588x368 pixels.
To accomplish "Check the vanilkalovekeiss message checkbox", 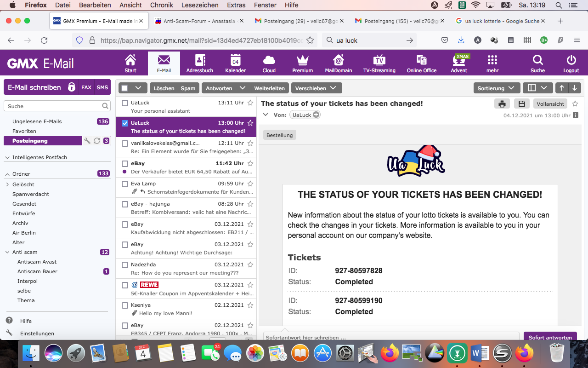I will [125, 144].
